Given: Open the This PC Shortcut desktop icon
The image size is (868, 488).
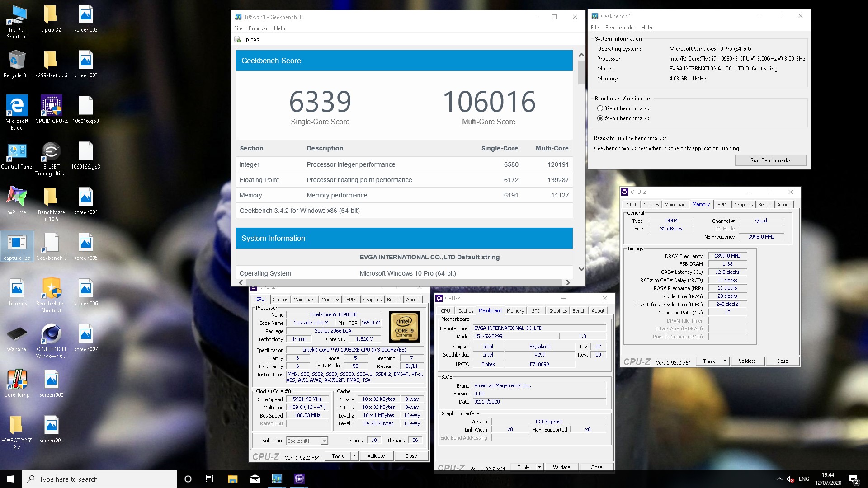Looking at the screenshot, I should (17, 22).
